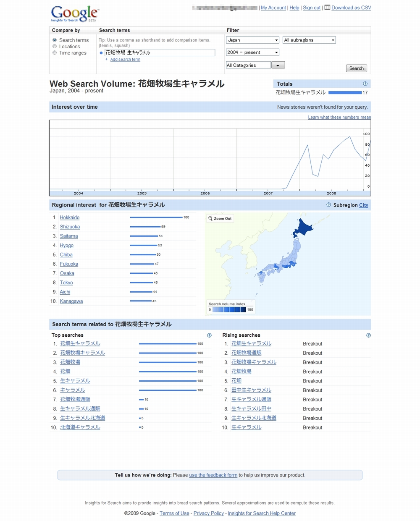This screenshot has width=420, height=521.
Task: Switch regional view to City
Action: click(364, 205)
